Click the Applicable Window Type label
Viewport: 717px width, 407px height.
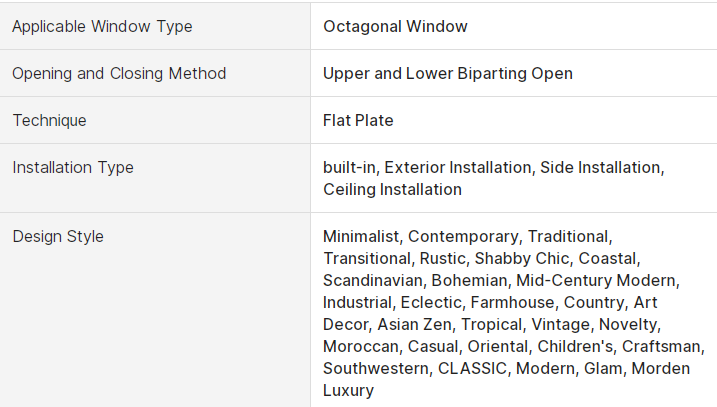click(x=102, y=27)
